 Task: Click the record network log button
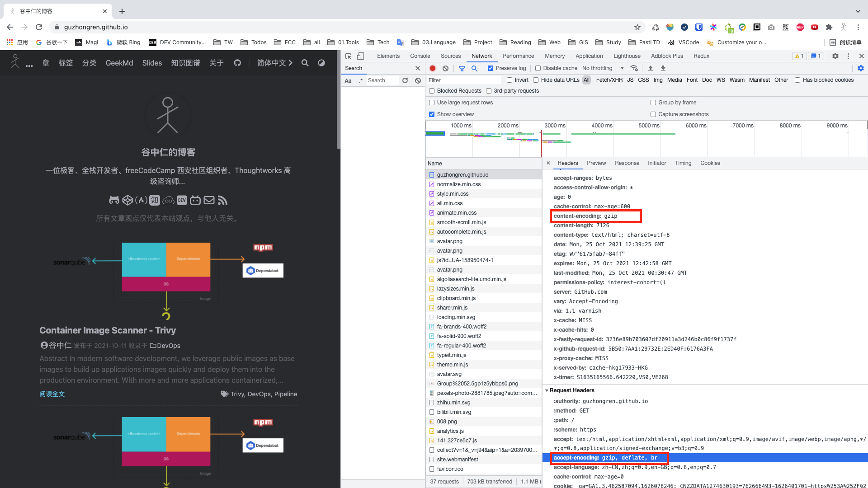click(433, 68)
